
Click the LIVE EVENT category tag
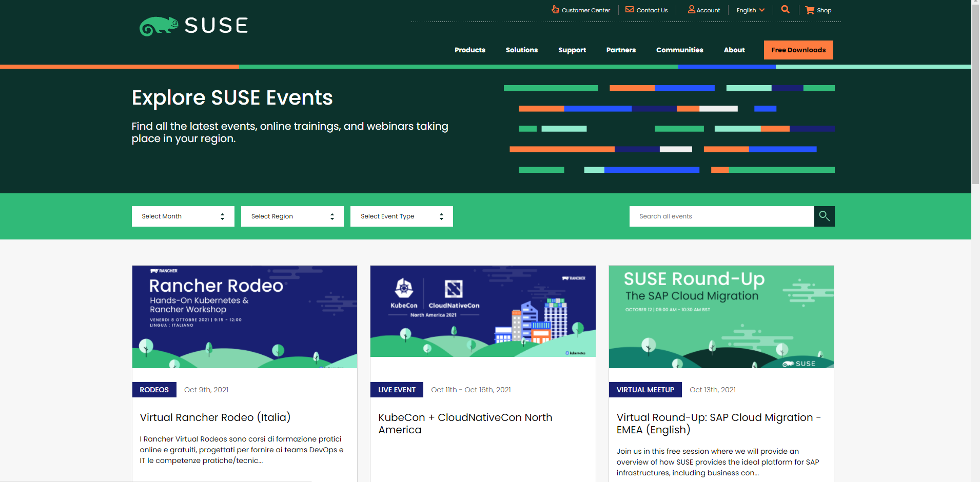pos(397,390)
